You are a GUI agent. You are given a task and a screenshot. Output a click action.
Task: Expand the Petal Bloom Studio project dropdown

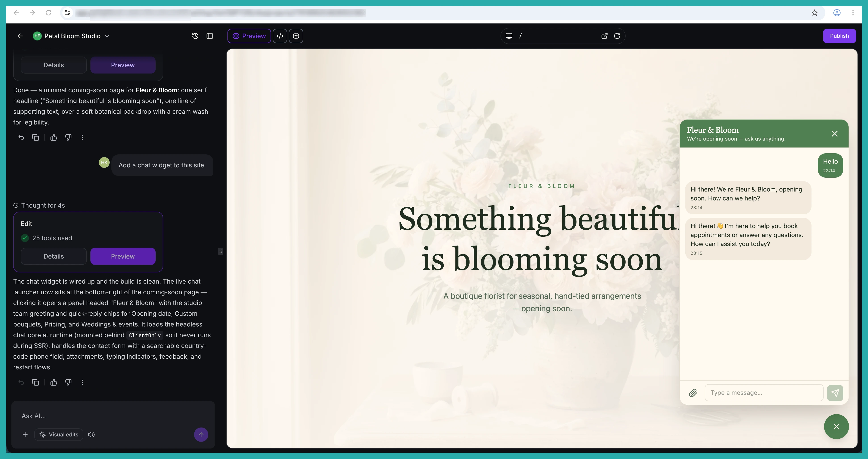[107, 36]
